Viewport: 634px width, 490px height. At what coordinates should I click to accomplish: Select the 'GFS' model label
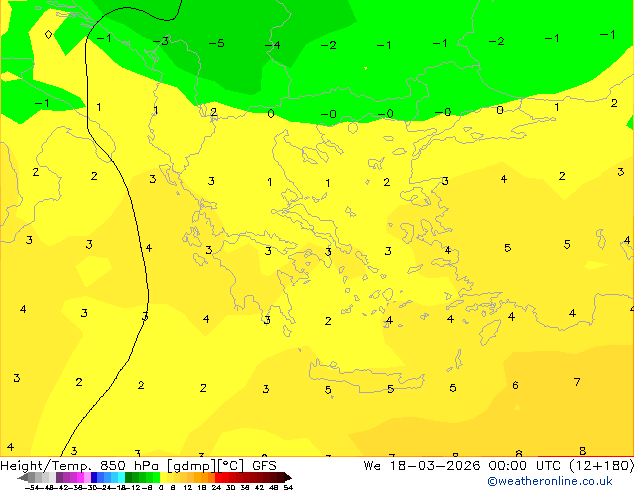[x=264, y=466]
